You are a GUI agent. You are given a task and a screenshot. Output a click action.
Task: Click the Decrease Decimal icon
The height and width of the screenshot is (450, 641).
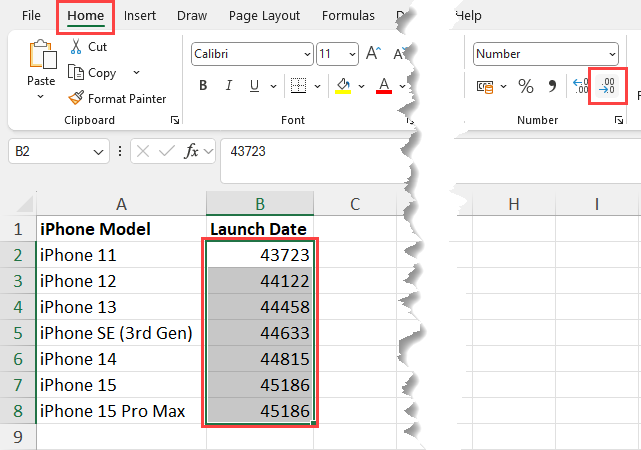point(607,86)
